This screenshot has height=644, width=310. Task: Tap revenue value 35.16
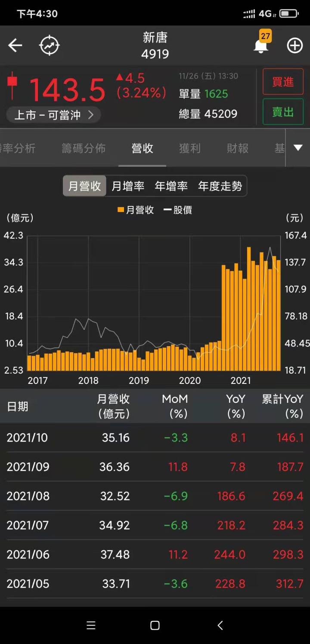(x=116, y=438)
